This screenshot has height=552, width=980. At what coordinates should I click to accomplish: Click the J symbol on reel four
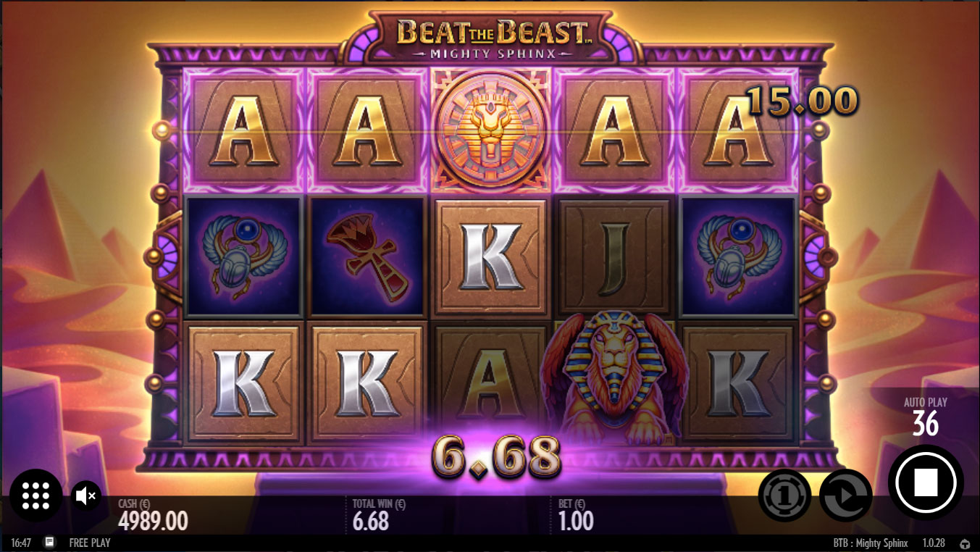pyautogui.click(x=616, y=256)
